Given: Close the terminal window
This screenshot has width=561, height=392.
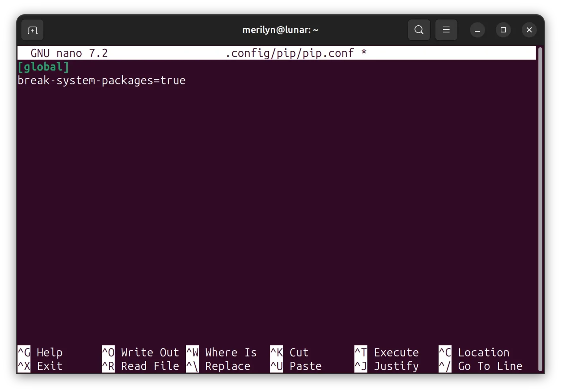Looking at the screenshot, I should 529,30.
